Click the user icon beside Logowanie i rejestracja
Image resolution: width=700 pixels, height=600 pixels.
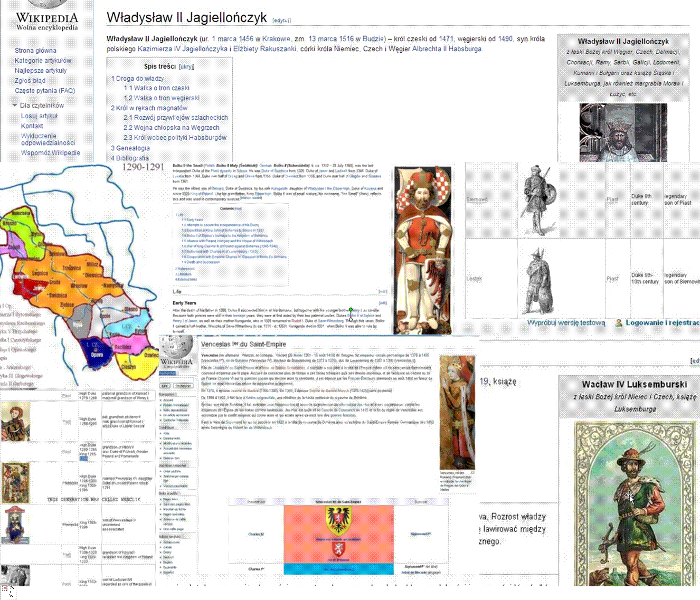click(x=619, y=322)
